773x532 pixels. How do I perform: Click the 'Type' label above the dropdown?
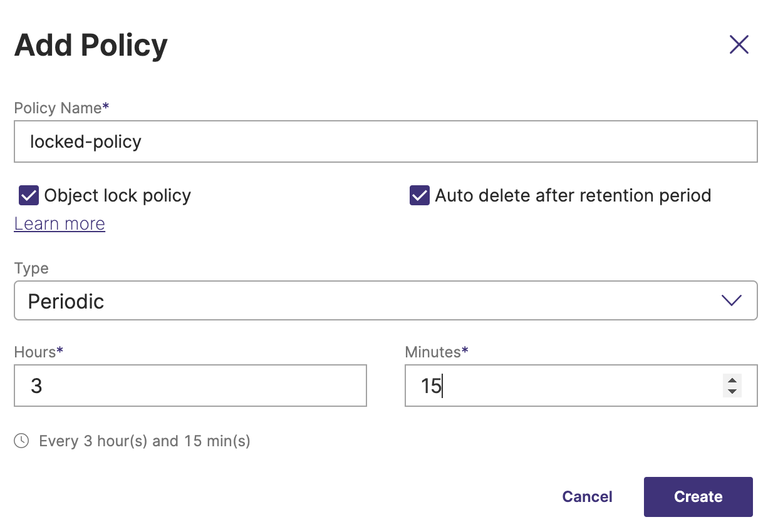[x=31, y=269]
